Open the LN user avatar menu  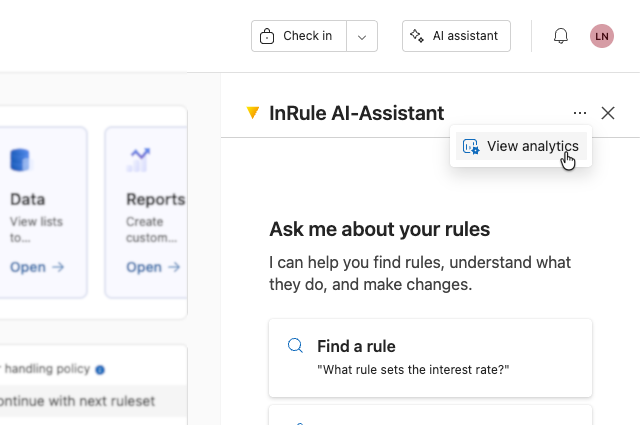pyautogui.click(x=602, y=36)
